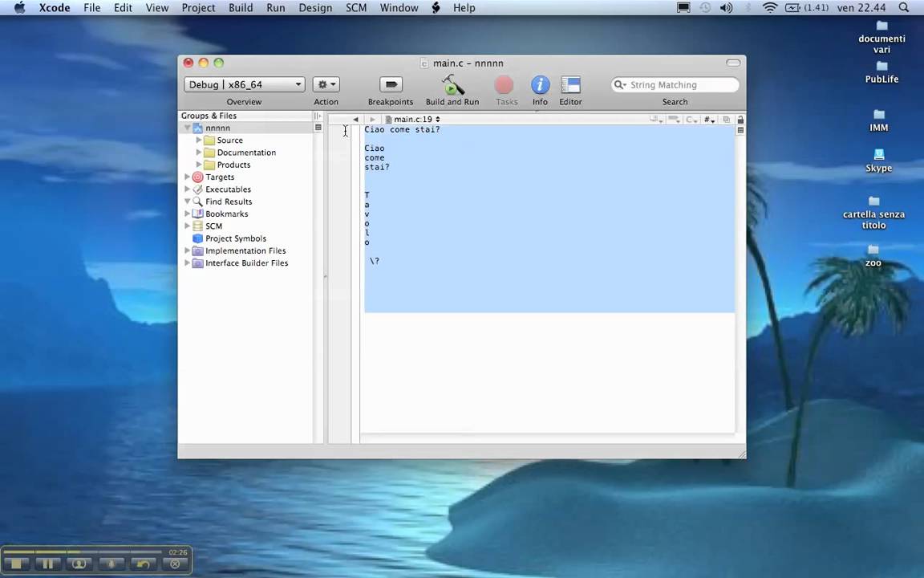Toggle the editor lock icon
The width and height of the screenshot is (924, 578).
pos(741,120)
